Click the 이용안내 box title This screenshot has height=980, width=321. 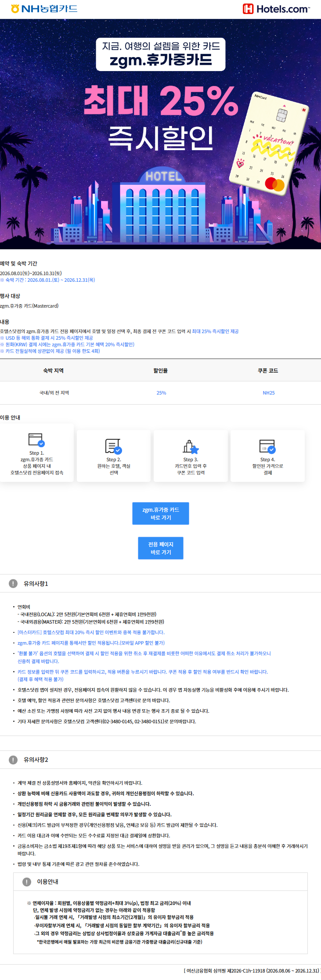click(47, 881)
